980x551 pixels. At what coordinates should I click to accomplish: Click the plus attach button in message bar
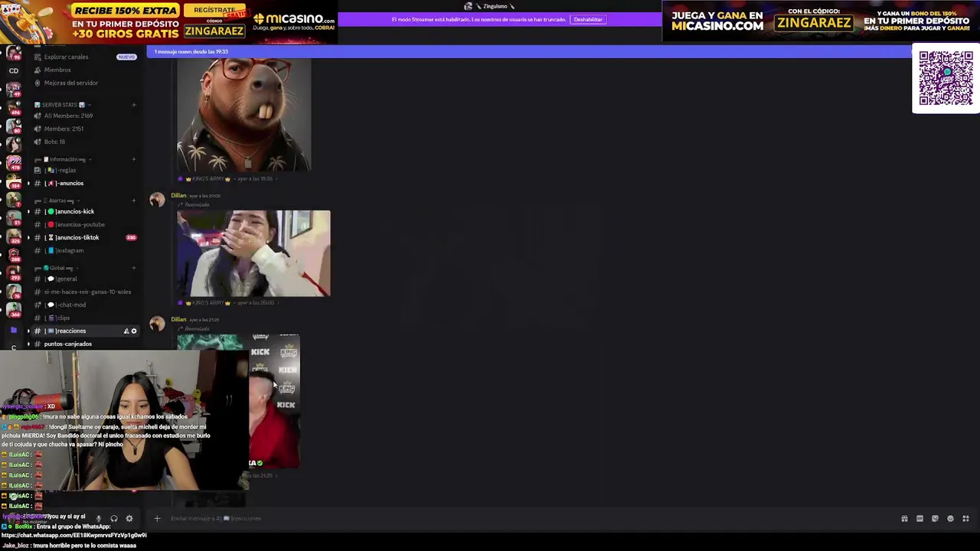pos(157,519)
